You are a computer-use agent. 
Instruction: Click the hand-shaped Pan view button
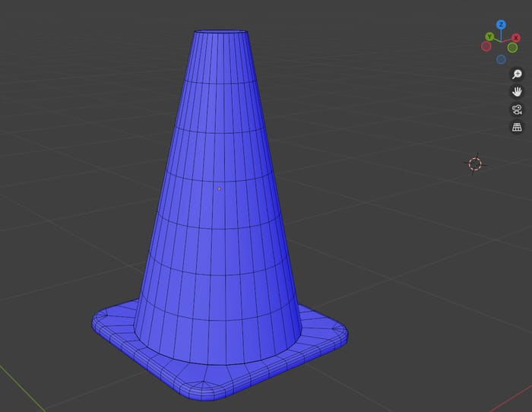[x=517, y=91]
